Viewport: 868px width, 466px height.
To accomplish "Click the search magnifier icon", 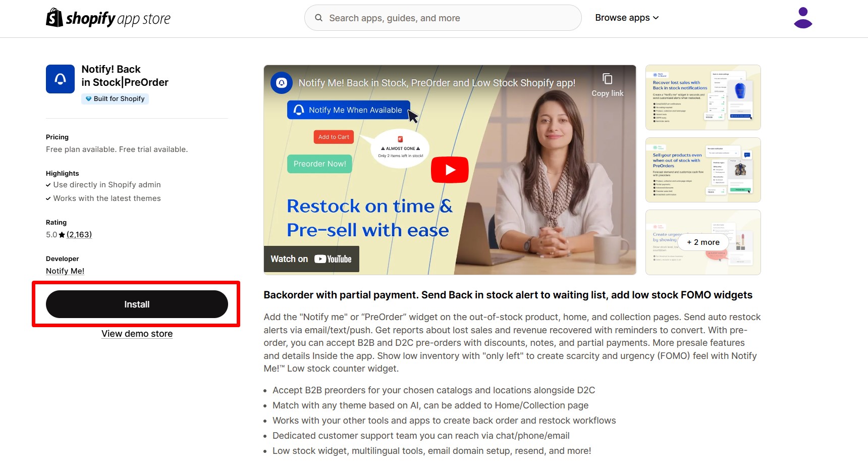I will 318,18.
